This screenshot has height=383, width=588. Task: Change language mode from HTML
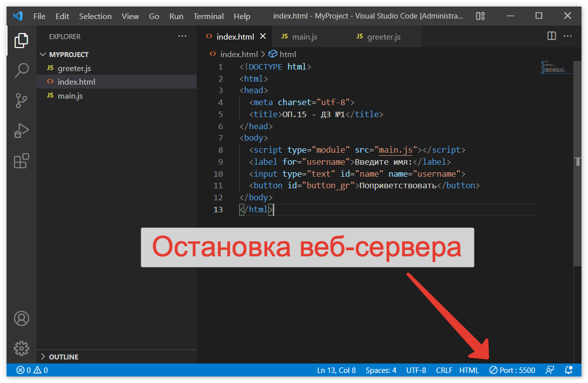click(x=469, y=370)
